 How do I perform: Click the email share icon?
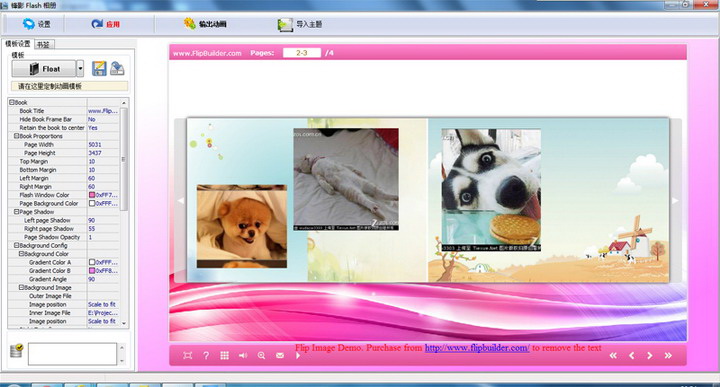point(280,355)
